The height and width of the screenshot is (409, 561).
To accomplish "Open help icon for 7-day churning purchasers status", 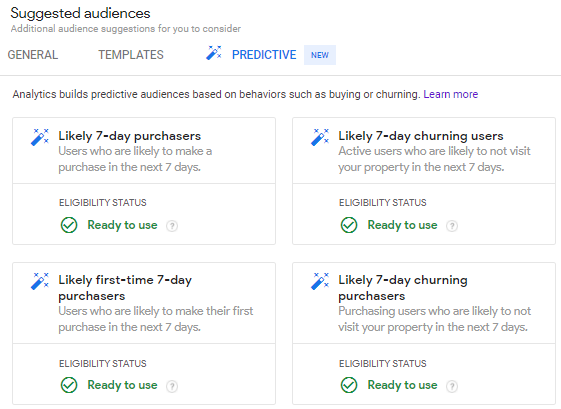I will [452, 386].
